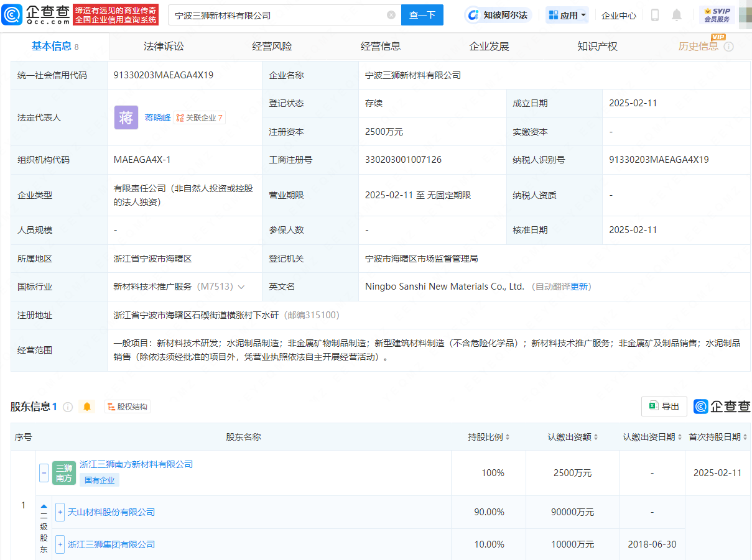Screen dimensions: 752x560
Task: Click info icon next to 股东信息
Action: [68, 407]
